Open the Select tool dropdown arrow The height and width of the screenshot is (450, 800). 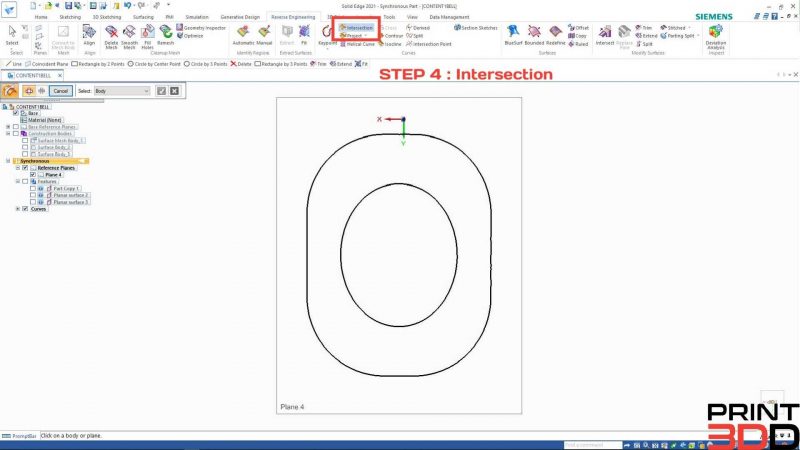point(12,48)
